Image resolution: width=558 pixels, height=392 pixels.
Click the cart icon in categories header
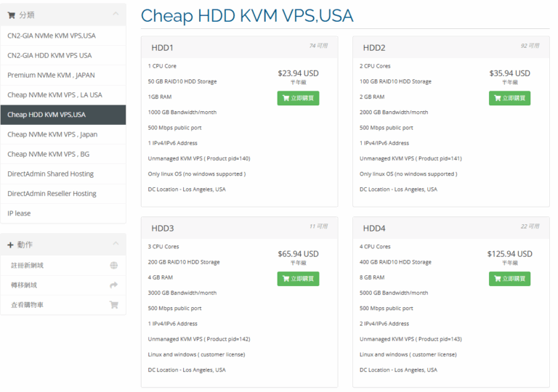(x=12, y=15)
